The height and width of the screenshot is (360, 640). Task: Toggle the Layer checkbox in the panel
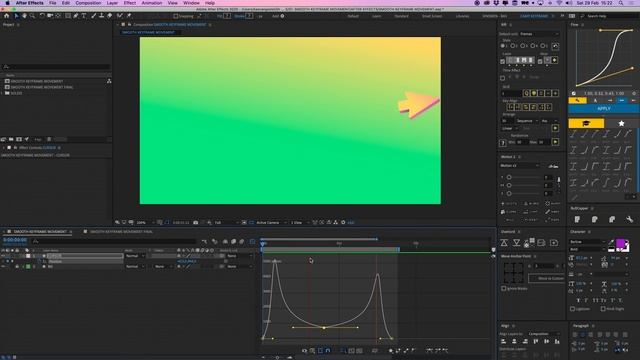[x=502, y=62]
